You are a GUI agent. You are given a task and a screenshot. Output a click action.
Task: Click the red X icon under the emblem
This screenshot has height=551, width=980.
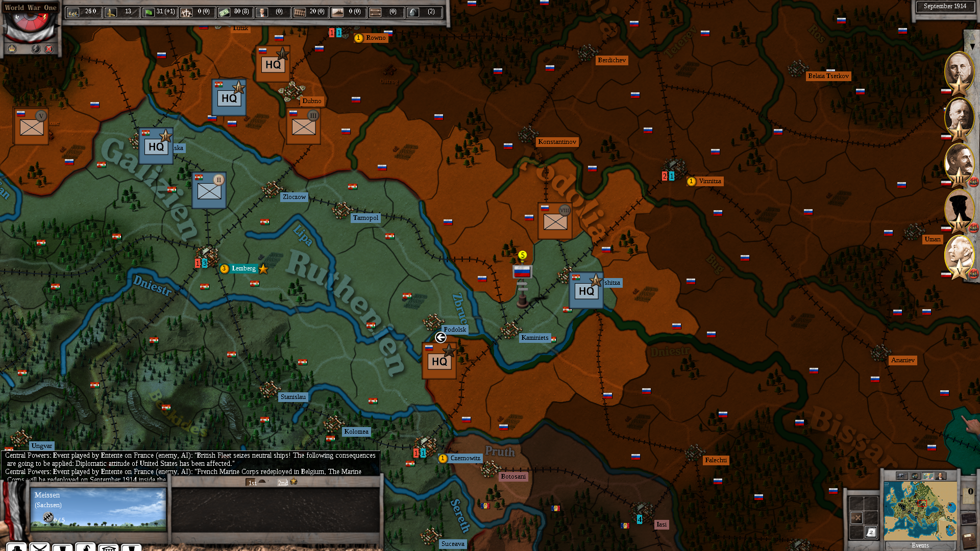[x=49, y=49]
